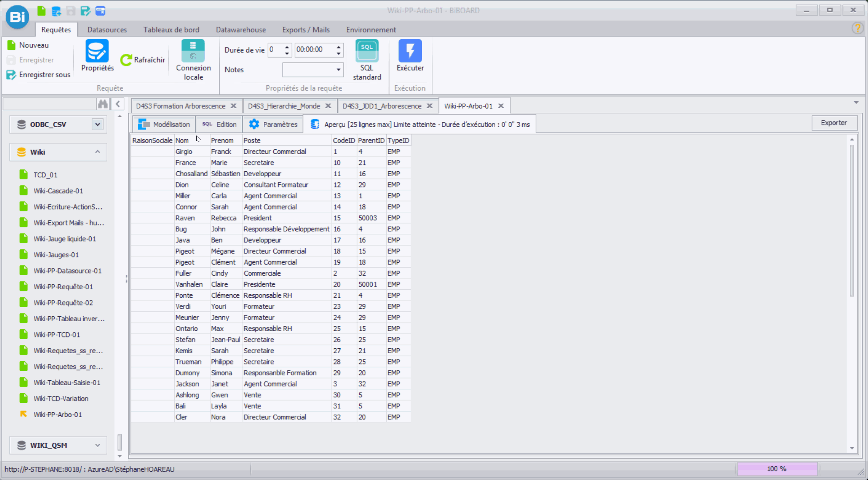
Task: Open the Propriétés database icon
Action: point(97,51)
